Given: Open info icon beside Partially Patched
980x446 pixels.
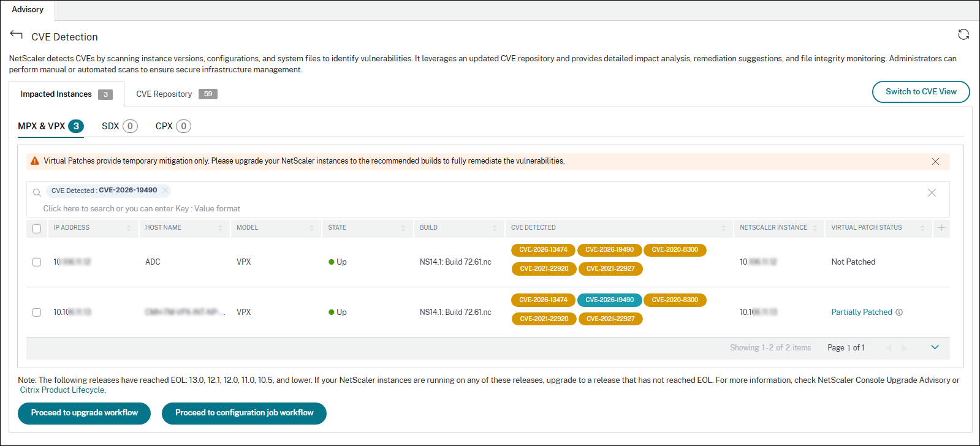Looking at the screenshot, I should point(899,312).
